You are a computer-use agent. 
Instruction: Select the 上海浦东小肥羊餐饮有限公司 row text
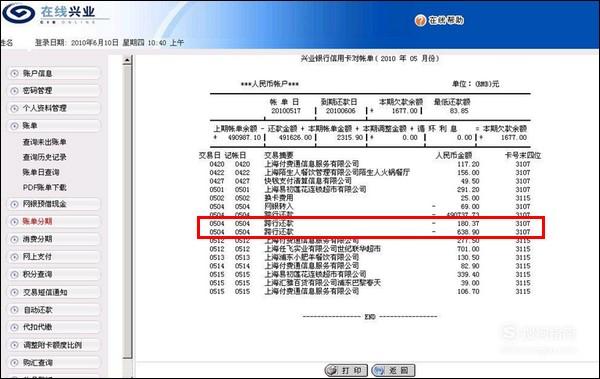click(311, 258)
